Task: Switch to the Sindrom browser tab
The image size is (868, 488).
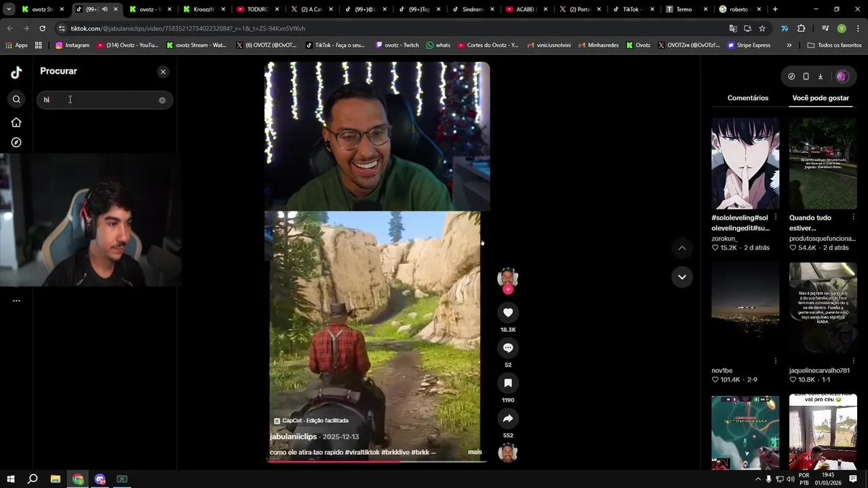Action: 473,9
